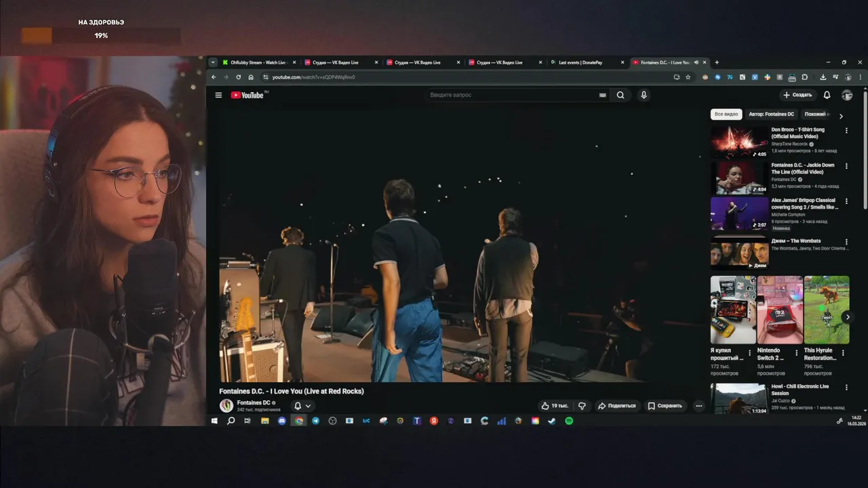Like the video with thumbs-up 19 тыс.
Image resolution: width=868 pixels, height=488 pixels.
555,406
